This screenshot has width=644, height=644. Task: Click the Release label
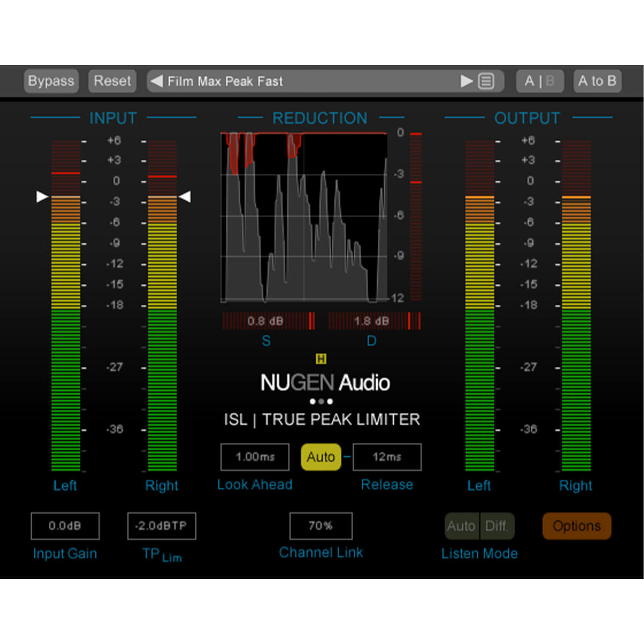click(x=387, y=485)
